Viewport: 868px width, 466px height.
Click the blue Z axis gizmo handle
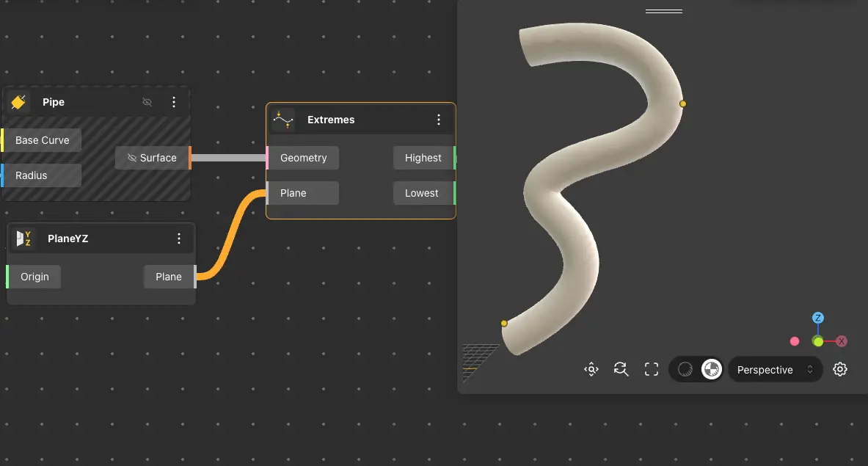coord(818,318)
